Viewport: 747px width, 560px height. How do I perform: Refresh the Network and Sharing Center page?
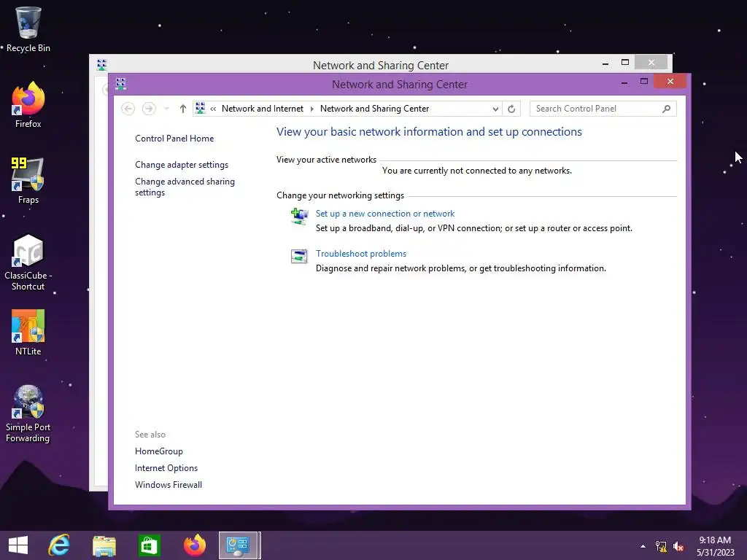pyautogui.click(x=511, y=109)
